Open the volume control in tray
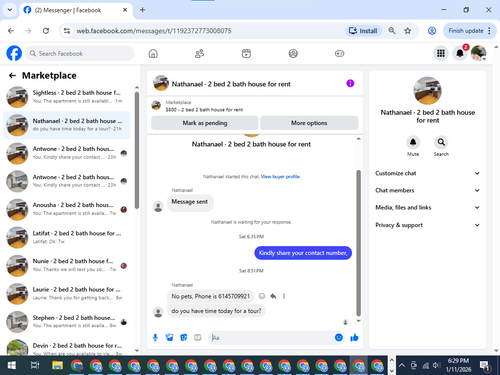 click(436, 365)
